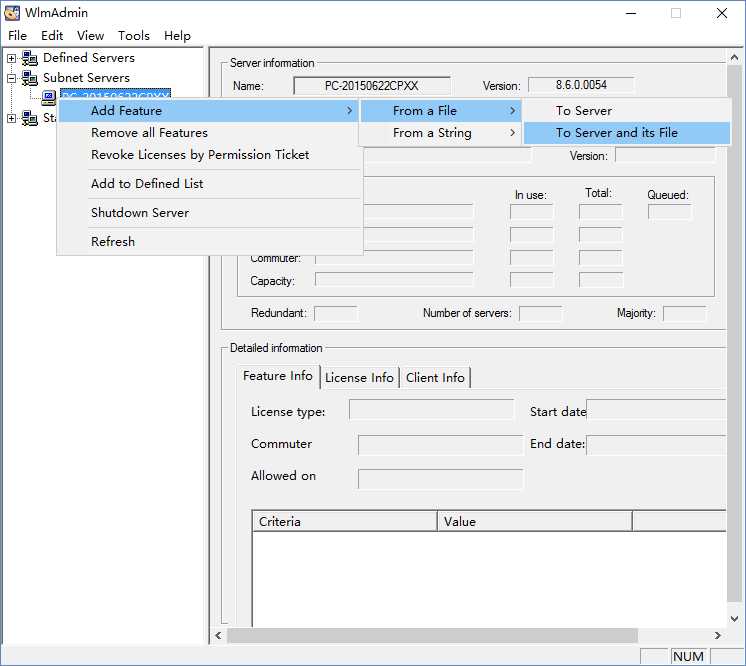
Task: Select From a File submenu item
Action: point(441,110)
